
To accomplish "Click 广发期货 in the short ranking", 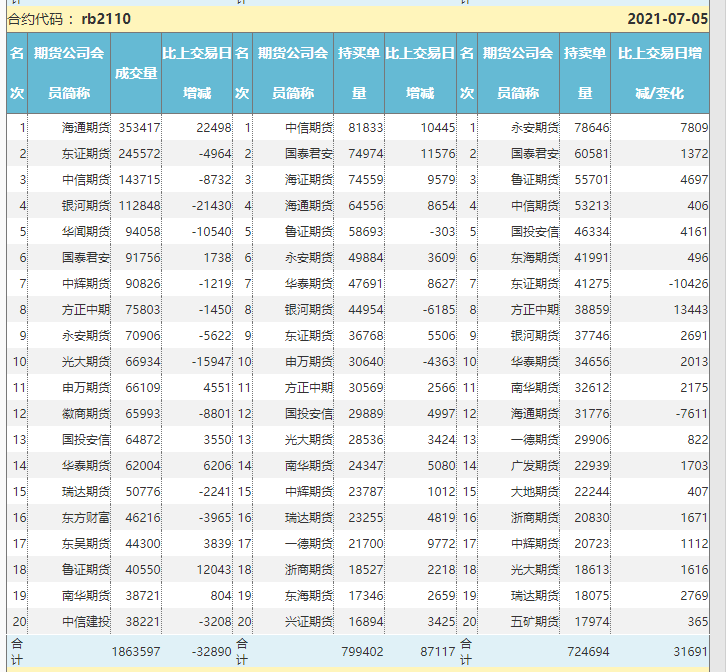I will coord(535,466).
